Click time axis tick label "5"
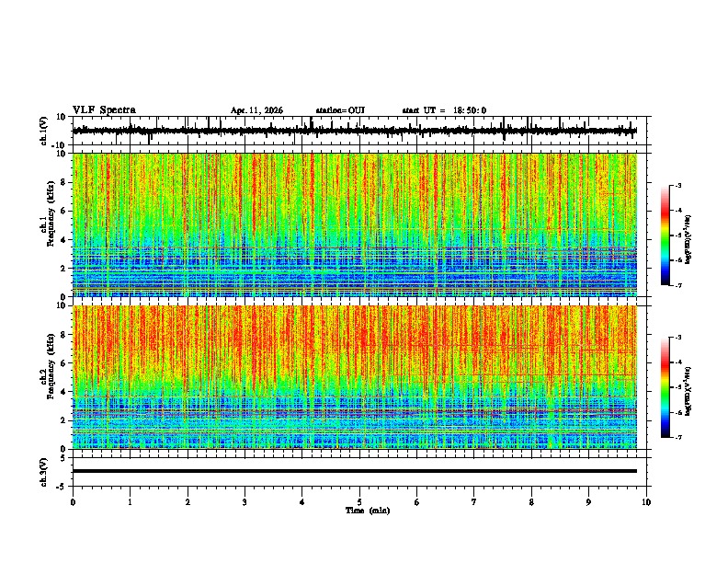The width and height of the screenshot is (728, 563). 359,502
